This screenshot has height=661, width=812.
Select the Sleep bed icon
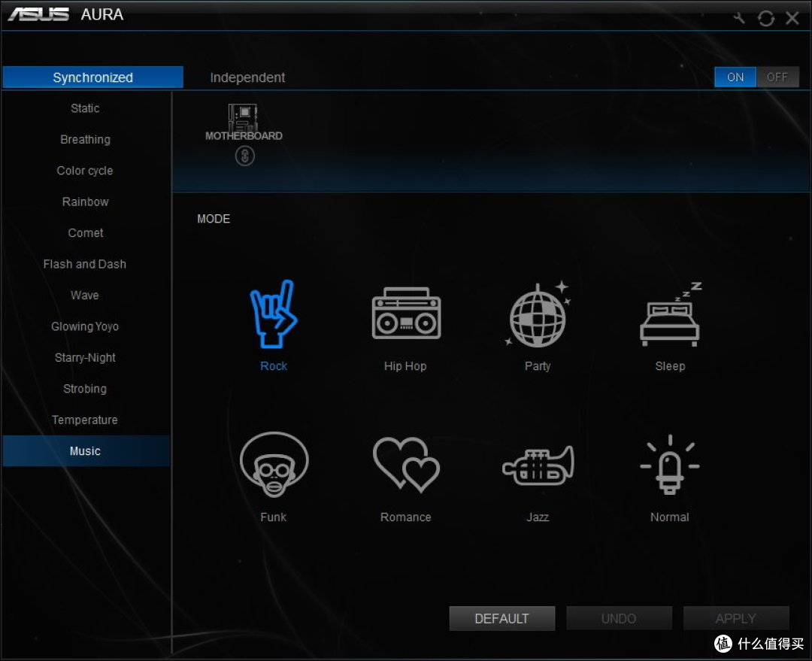pos(671,314)
